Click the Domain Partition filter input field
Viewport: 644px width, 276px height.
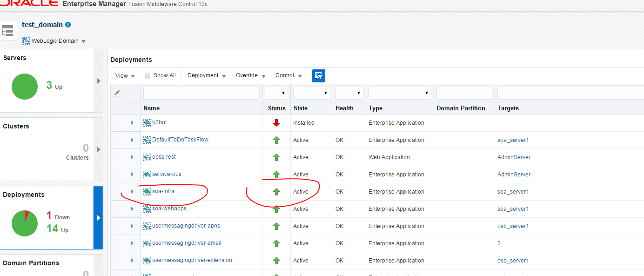point(464,93)
